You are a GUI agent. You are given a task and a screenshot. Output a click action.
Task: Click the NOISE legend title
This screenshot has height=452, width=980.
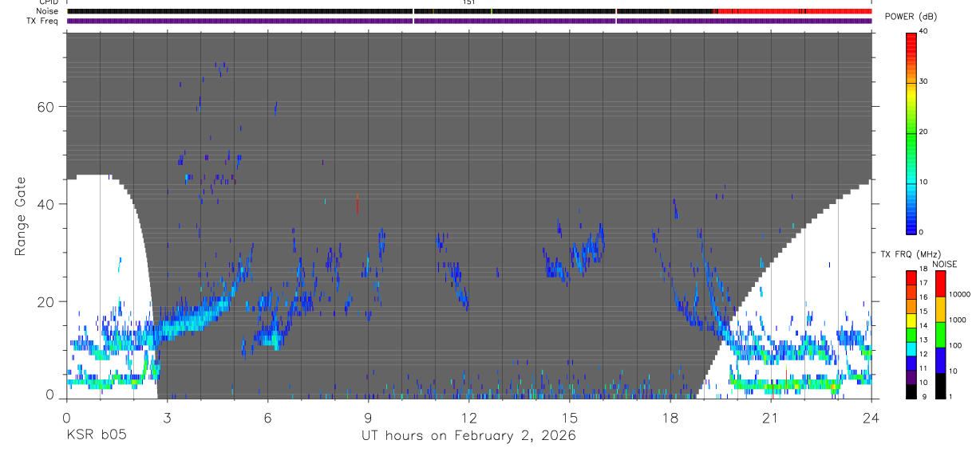point(944,264)
